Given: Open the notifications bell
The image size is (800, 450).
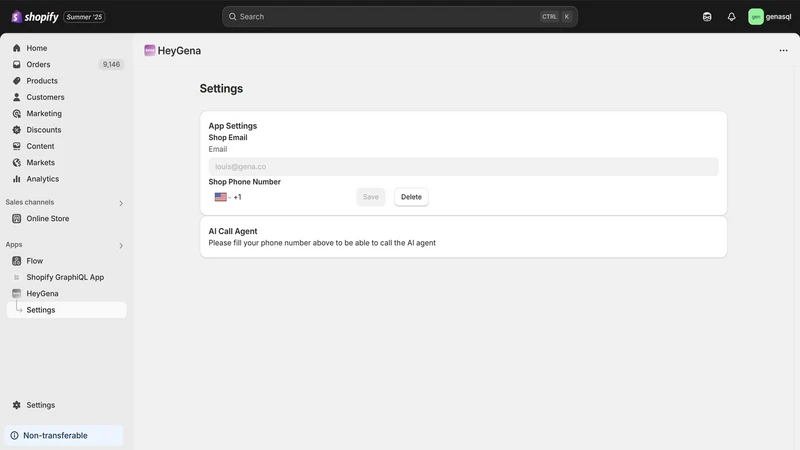Looking at the screenshot, I should click(x=731, y=17).
